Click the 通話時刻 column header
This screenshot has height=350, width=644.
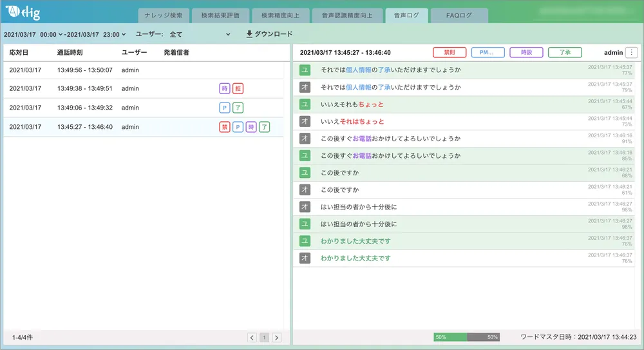pyautogui.click(x=70, y=52)
